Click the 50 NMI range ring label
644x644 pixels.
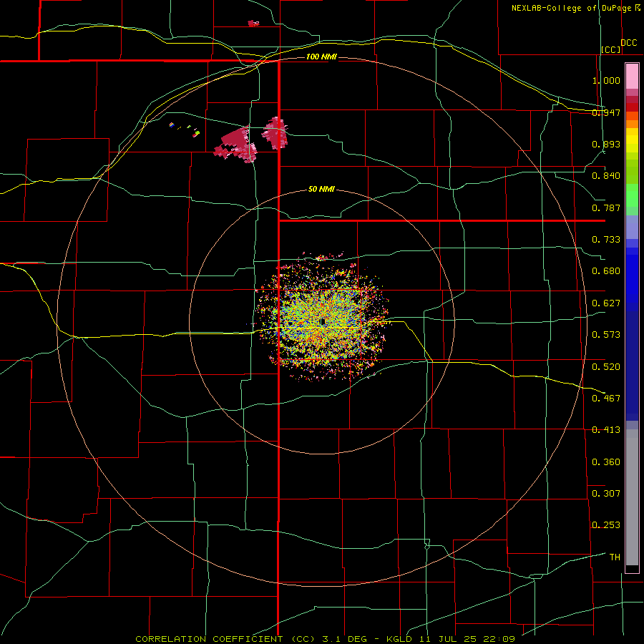pos(321,189)
